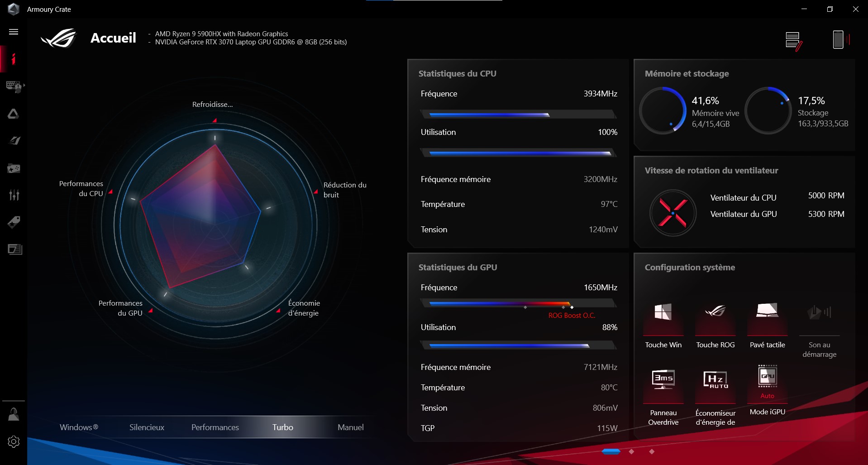The height and width of the screenshot is (465, 868).
Task: Click the GPU Utilisation 88% bar
Action: [x=519, y=345]
